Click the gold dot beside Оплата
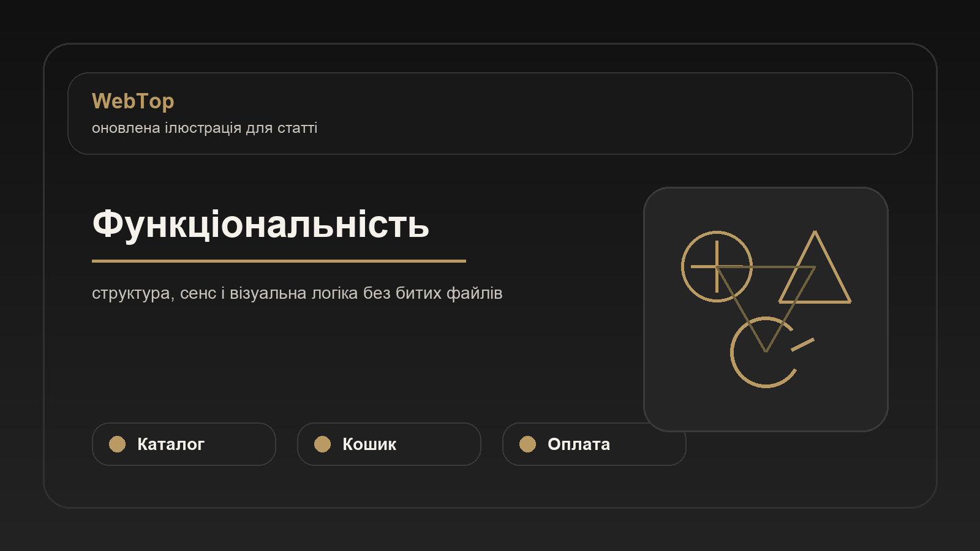This screenshot has height=551, width=980. tap(527, 444)
